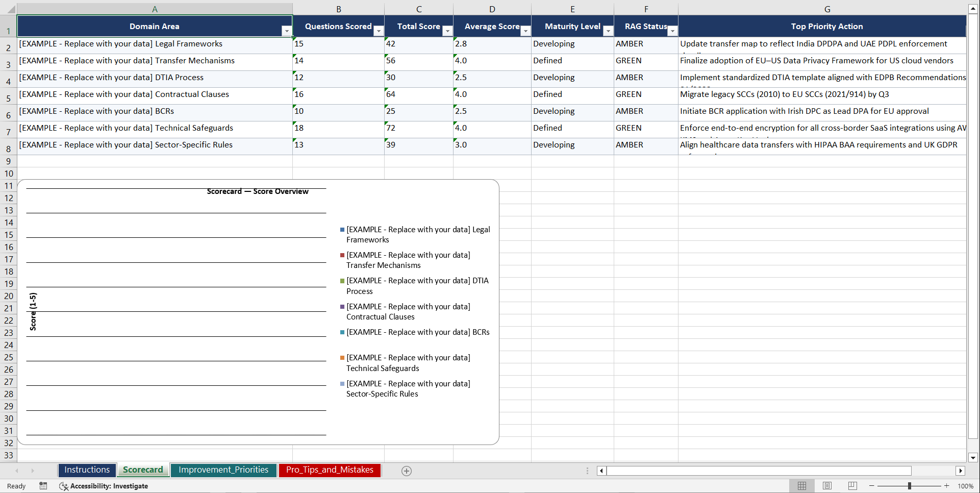Select the Instructions sheet tab
Image resolution: width=980 pixels, height=493 pixels.
tap(87, 470)
